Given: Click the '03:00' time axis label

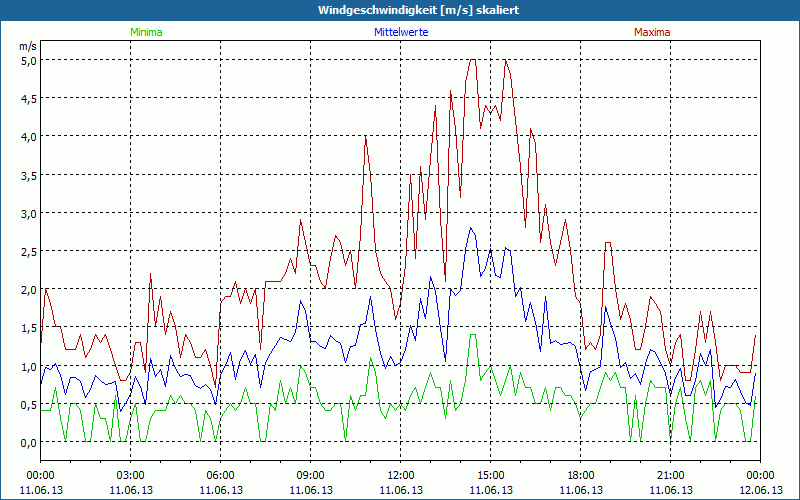Looking at the screenshot, I should (x=131, y=476).
